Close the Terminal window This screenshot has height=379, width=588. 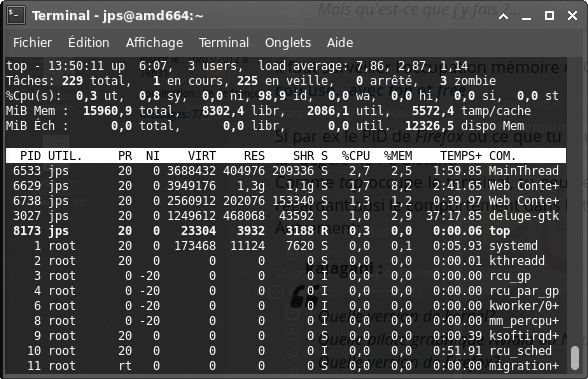click(x=572, y=15)
